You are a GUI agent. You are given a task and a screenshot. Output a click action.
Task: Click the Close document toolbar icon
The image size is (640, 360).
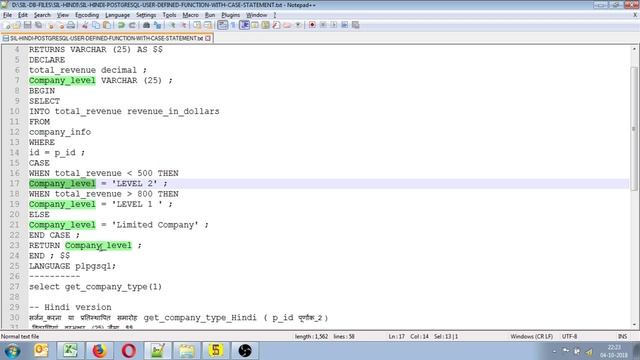[51, 25]
